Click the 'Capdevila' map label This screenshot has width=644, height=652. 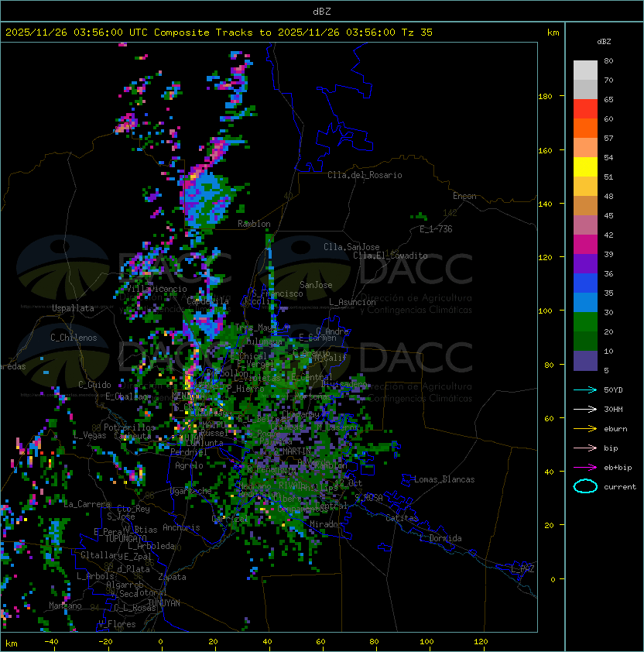(x=207, y=301)
